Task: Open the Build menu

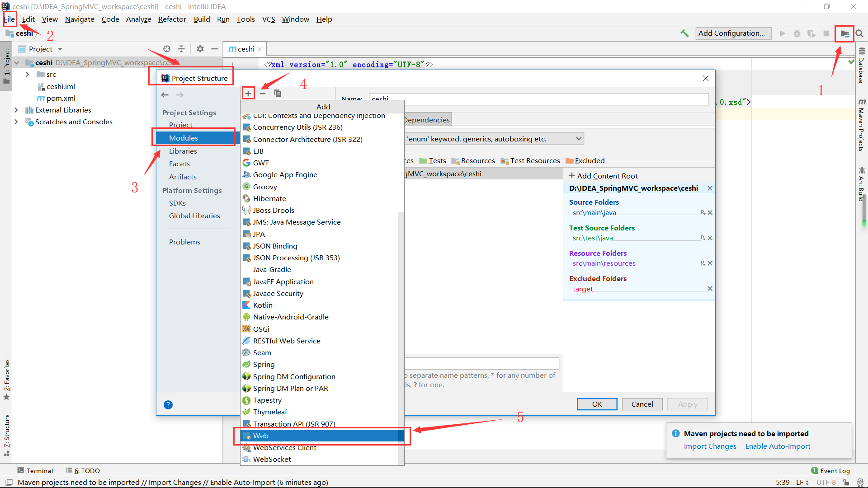Action: [202, 19]
